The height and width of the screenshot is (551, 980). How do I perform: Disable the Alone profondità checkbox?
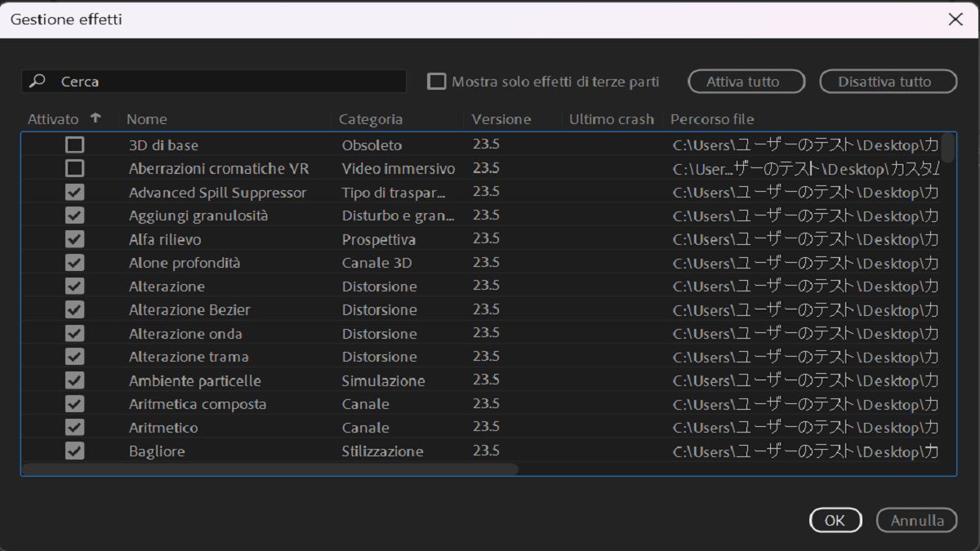(74, 263)
